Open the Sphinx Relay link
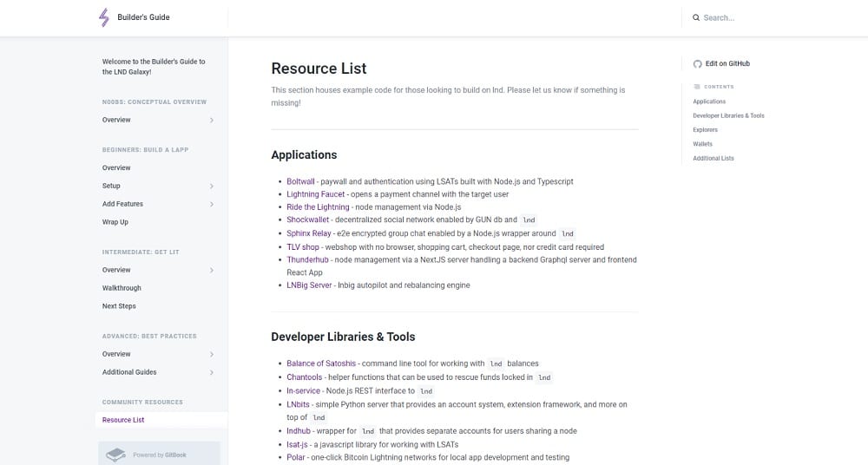This screenshot has width=868, height=465. (x=309, y=233)
